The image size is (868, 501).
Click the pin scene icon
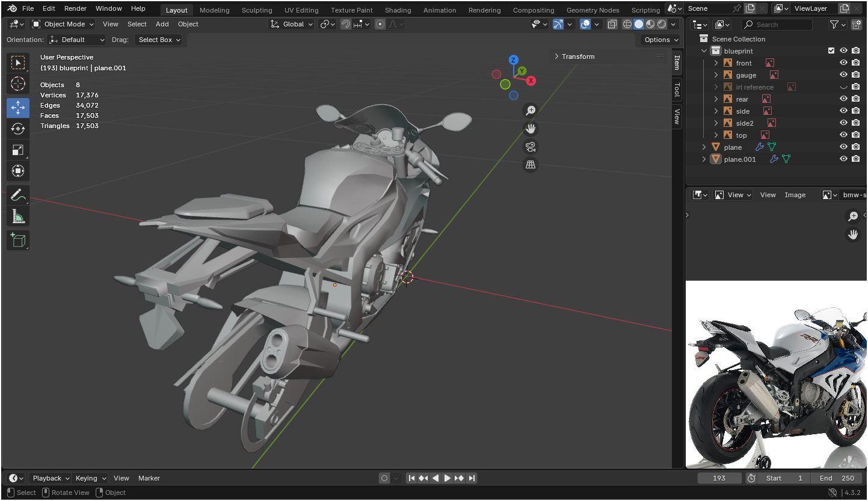pyautogui.click(x=737, y=8)
